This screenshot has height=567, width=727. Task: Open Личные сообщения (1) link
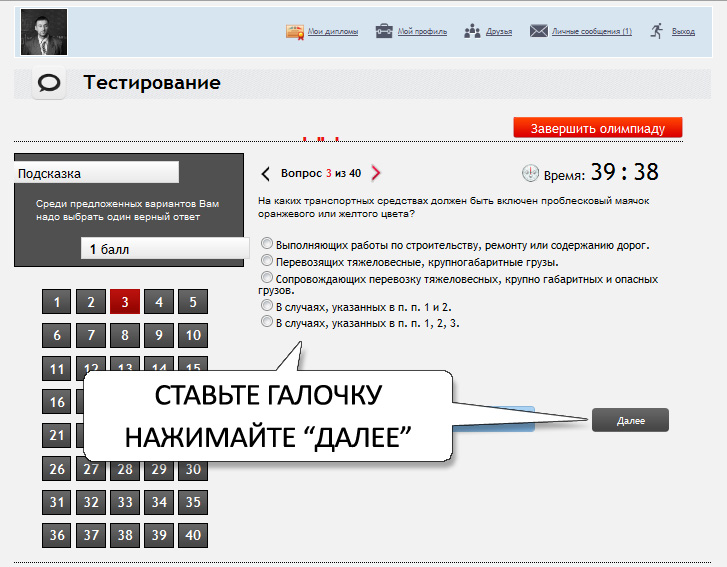[x=592, y=32]
